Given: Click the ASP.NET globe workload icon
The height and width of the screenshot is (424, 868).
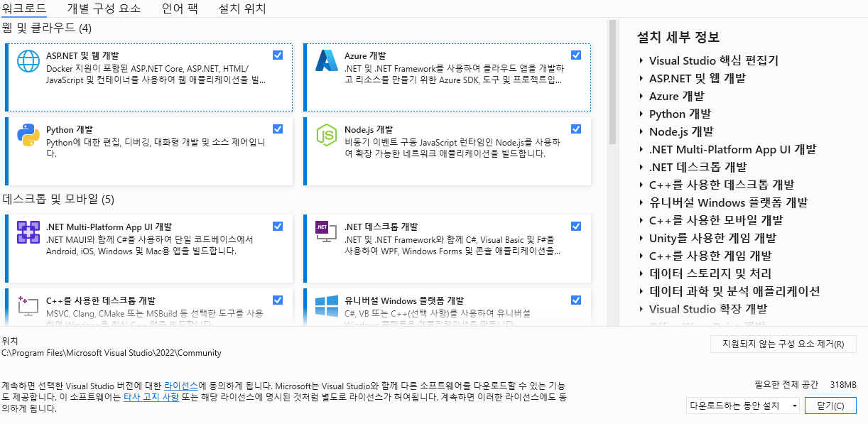Looking at the screenshot, I should pyautogui.click(x=28, y=61).
